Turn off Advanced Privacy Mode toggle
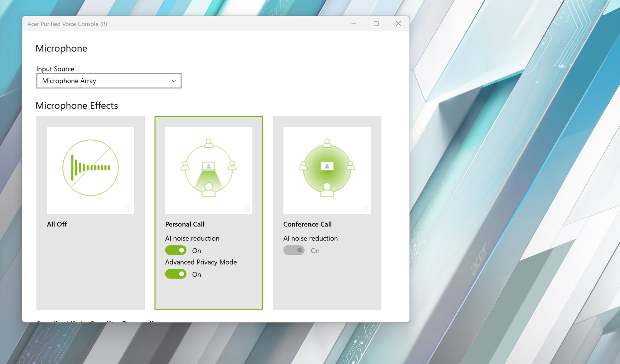Screen dimensions: 620x364 (176, 274)
